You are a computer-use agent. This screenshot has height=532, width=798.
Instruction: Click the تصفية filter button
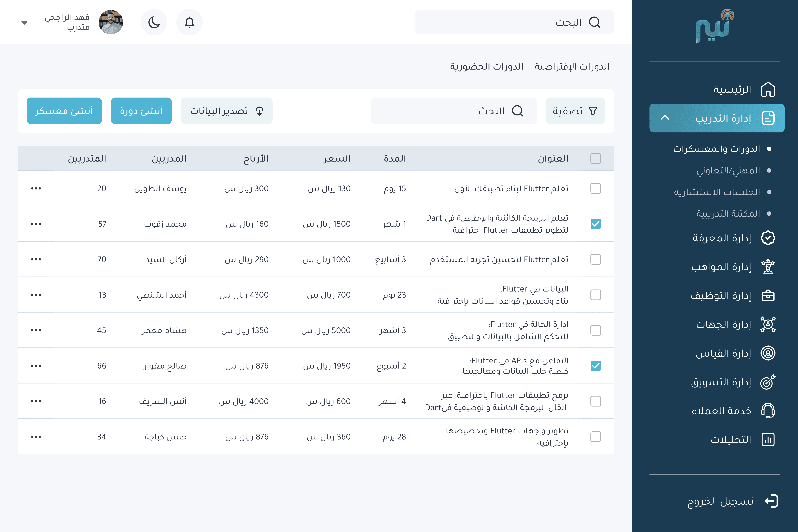click(x=575, y=111)
